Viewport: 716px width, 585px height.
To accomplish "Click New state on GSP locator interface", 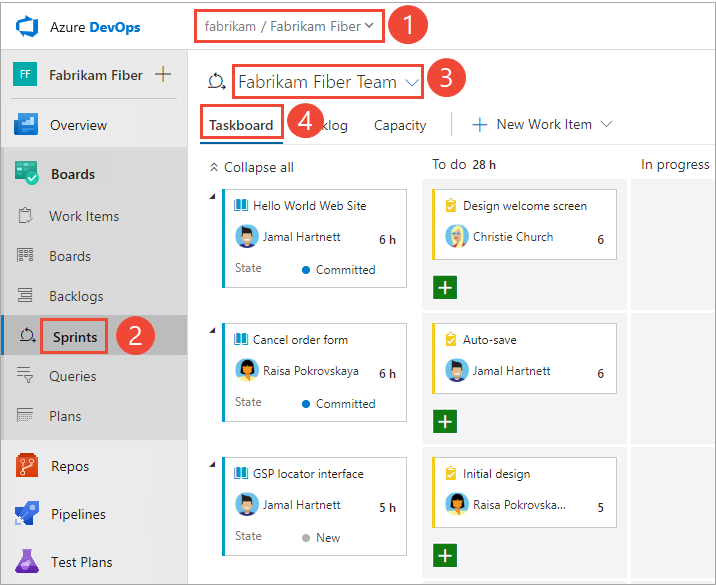I will click(x=321, y=538).
